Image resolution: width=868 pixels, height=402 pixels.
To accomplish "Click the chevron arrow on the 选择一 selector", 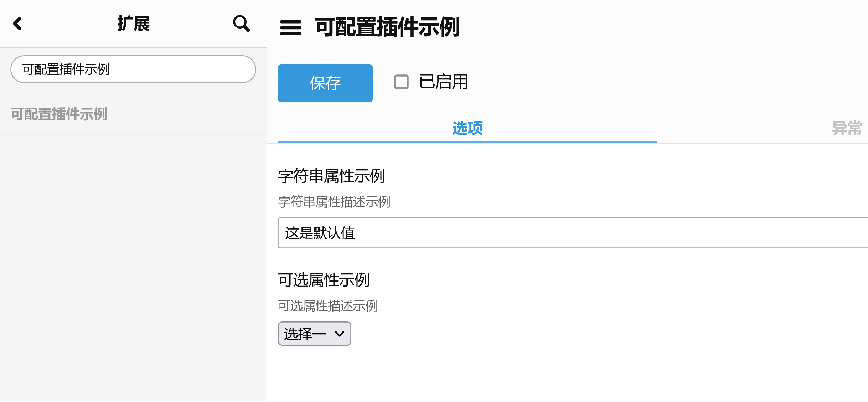I will [340, 334].
